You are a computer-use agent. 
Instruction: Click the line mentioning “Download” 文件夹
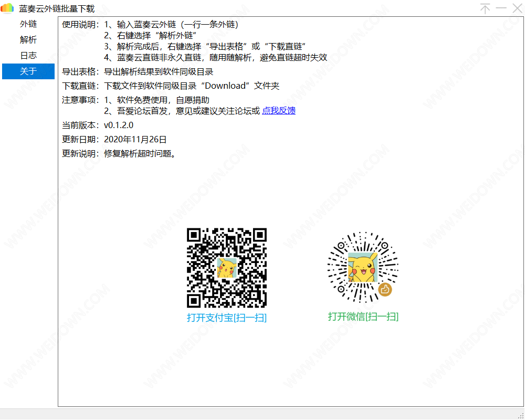tap(192, 86)
